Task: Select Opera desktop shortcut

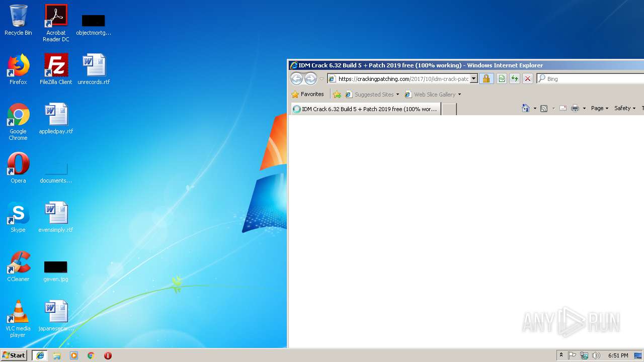Action: 18,168
